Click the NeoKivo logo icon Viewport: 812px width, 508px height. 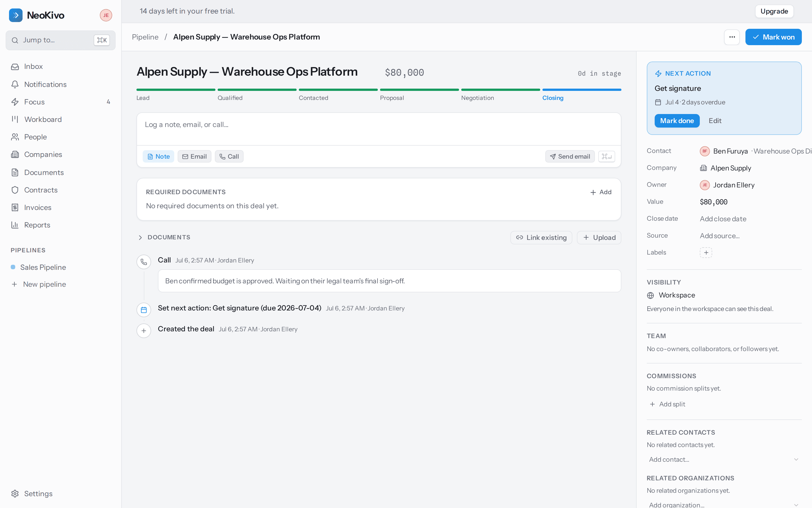point(16,15)
